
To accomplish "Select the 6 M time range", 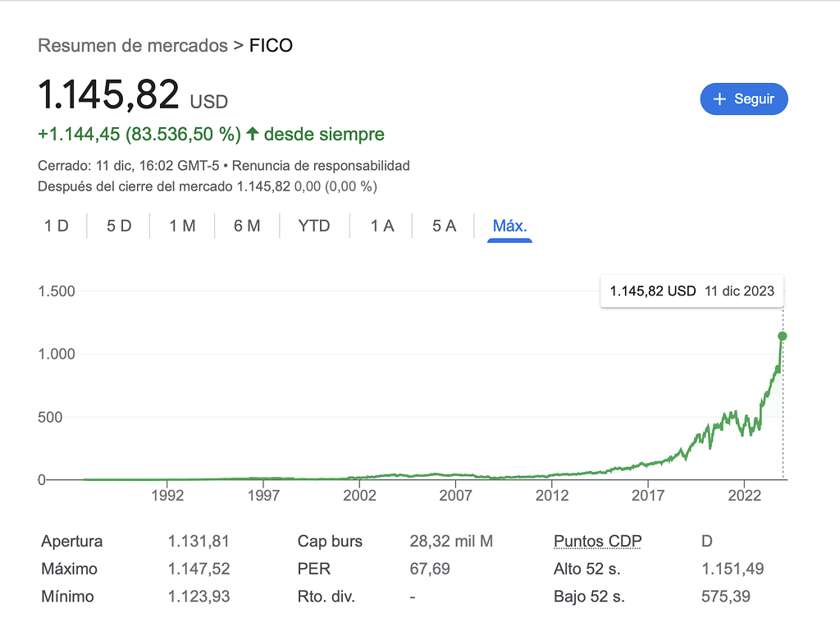I will [x=247, y=225].
